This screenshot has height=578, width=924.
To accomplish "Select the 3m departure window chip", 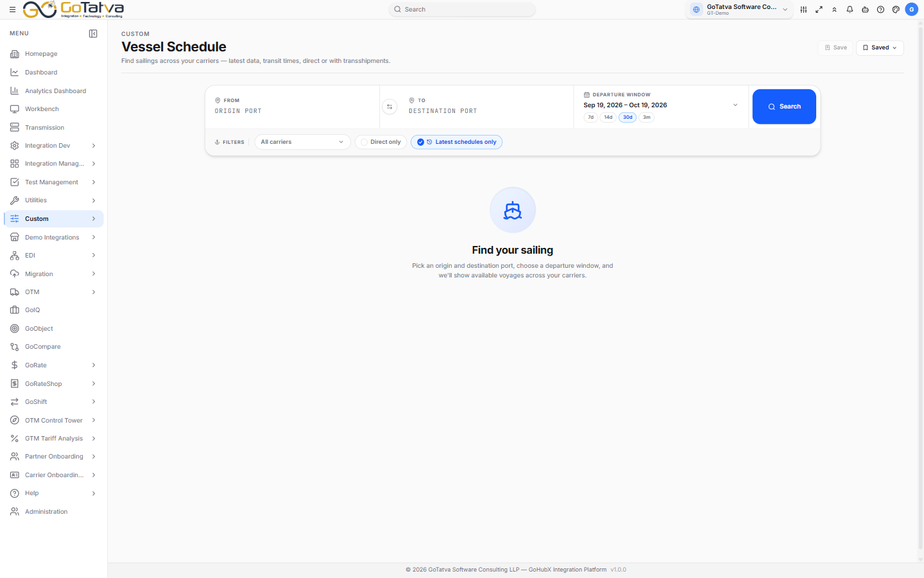I will point(647,118).
